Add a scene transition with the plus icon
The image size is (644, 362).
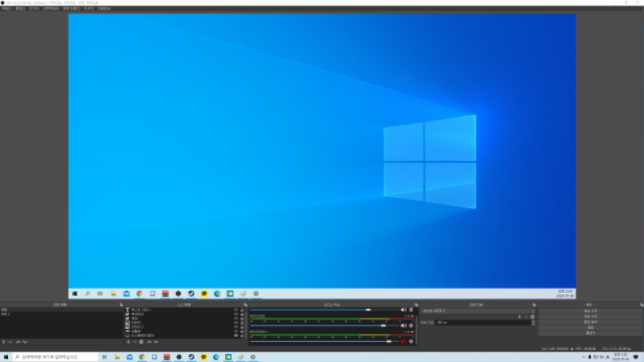coord(519,317)
